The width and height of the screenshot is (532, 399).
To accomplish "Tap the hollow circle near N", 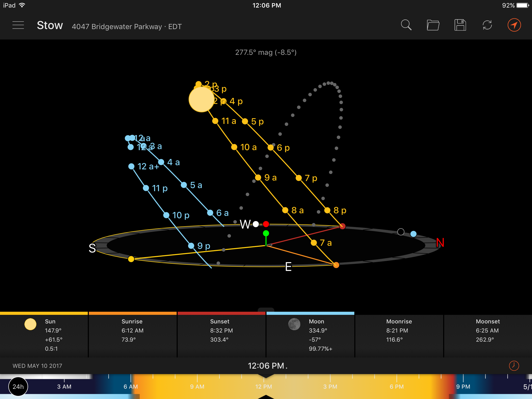I will click(x=401, y=232).
